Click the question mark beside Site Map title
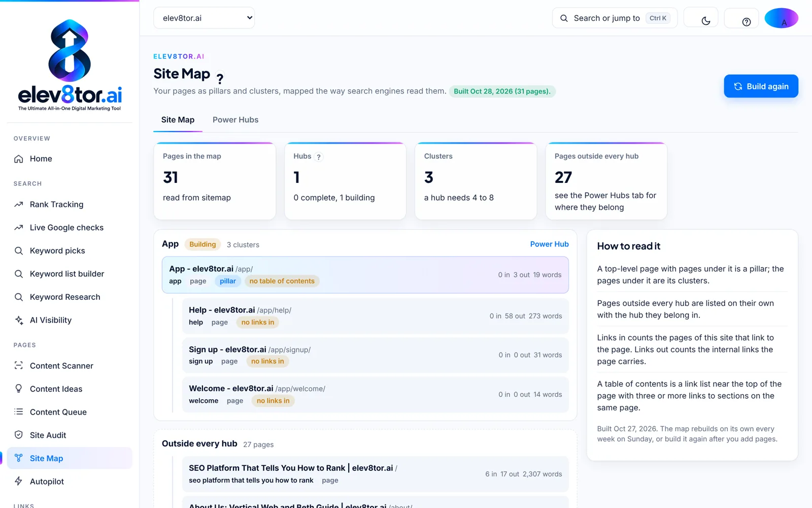The image size is (812, 508). 220,79
